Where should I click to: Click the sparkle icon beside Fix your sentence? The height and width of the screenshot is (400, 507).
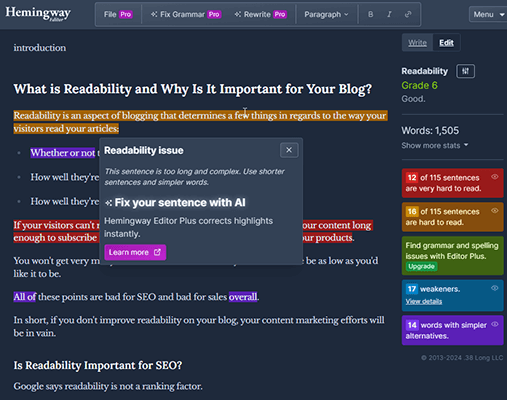[x=109, y=203]
